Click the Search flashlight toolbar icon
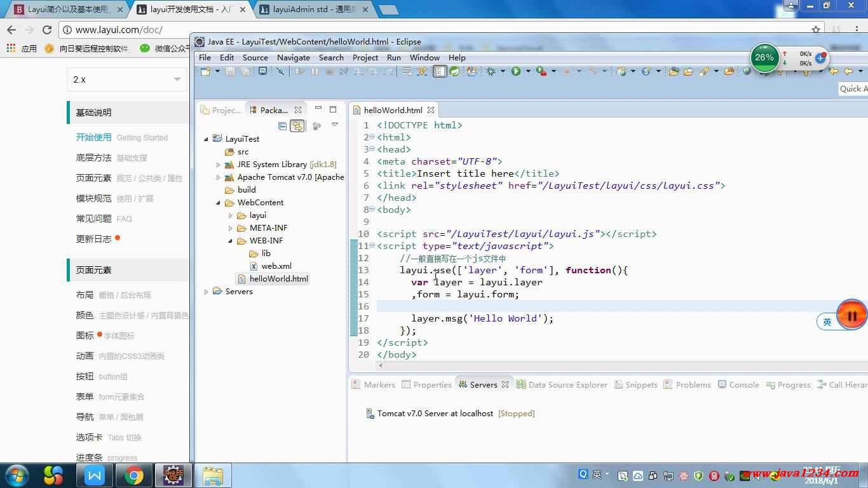Image resolution: width=868 pixels, height=488 pixels. (x=703, y=72)
